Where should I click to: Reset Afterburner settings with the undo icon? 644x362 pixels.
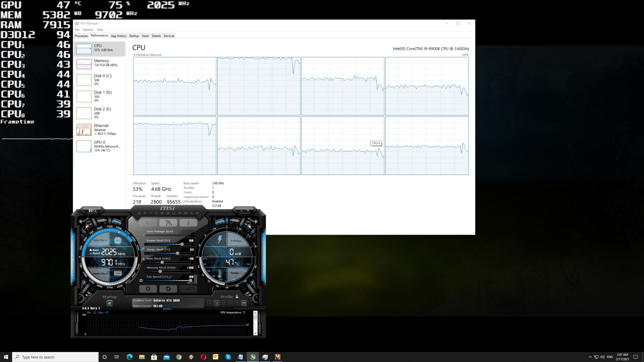pyautogui.click(x=168, y=289)
